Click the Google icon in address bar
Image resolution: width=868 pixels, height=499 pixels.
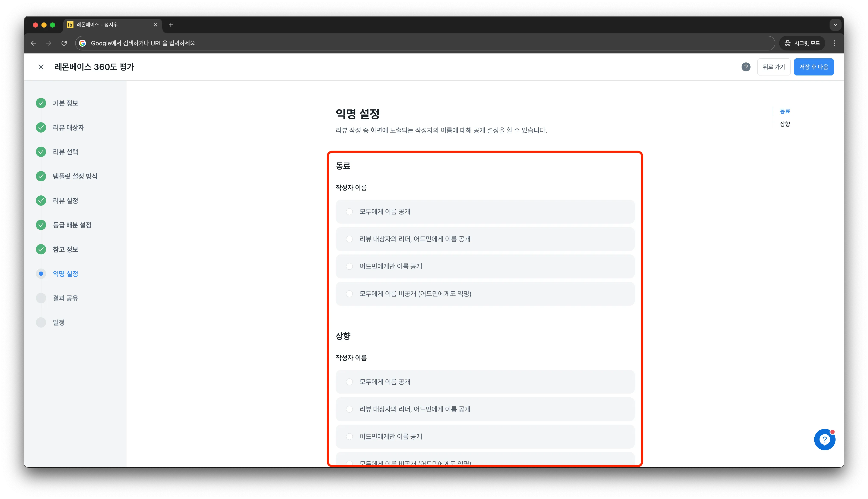[82, 43]
